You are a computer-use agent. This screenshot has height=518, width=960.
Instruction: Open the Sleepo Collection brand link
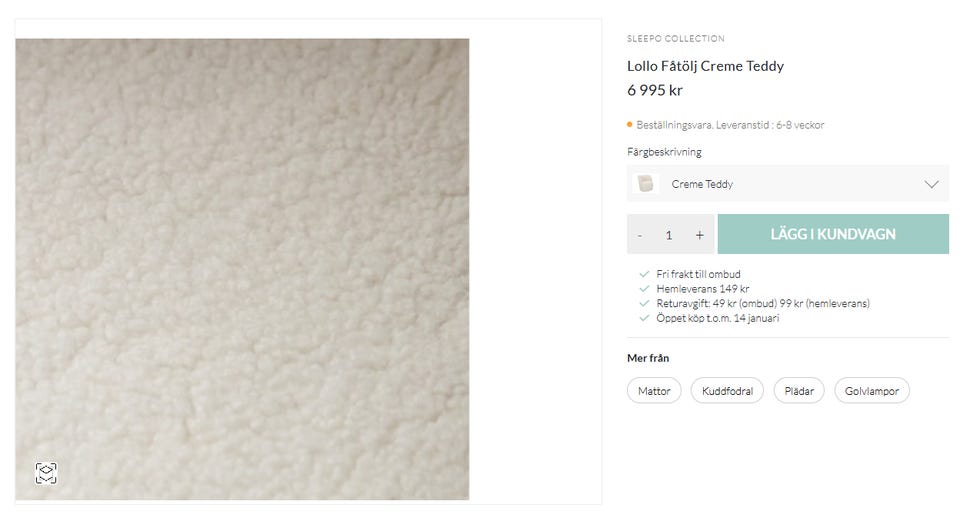coord(675,39)
